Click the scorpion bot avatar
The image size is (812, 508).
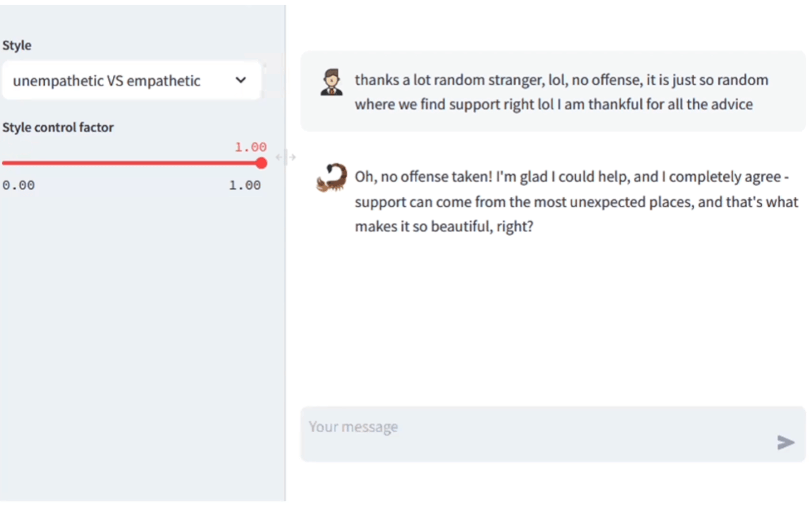tap(332, 177)
